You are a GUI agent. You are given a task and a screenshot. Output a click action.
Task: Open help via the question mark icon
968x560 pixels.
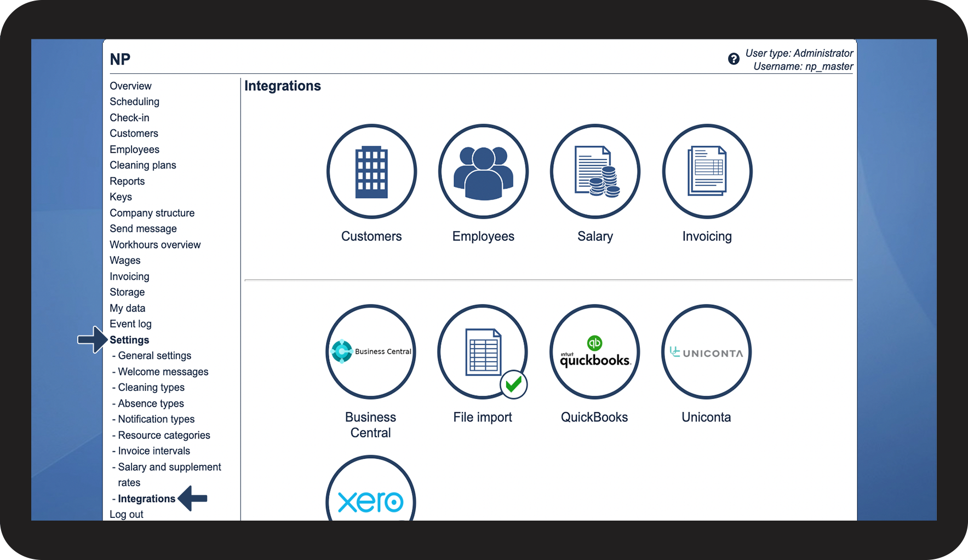click(734, 59)
